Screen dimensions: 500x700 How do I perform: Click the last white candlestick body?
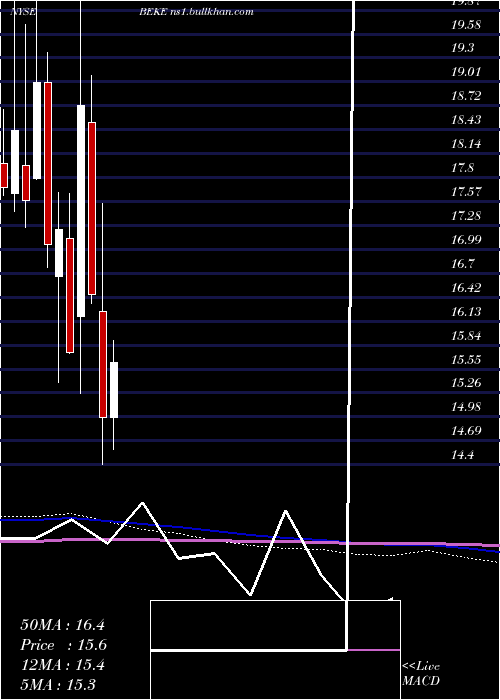click(114, 390)
